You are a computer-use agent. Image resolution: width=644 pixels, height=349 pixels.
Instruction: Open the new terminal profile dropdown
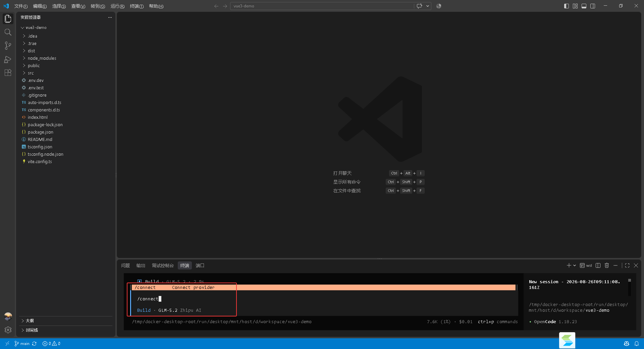(x=575, y=265)
